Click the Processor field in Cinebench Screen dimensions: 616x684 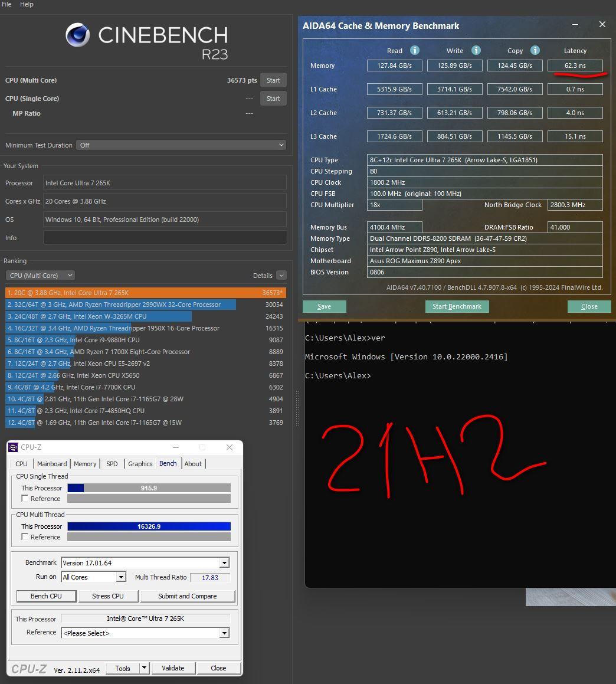(x=165, y=183)
